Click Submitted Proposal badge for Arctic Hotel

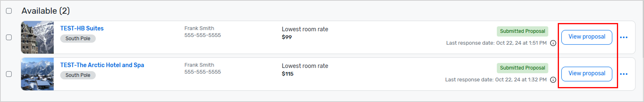point(522,68)
